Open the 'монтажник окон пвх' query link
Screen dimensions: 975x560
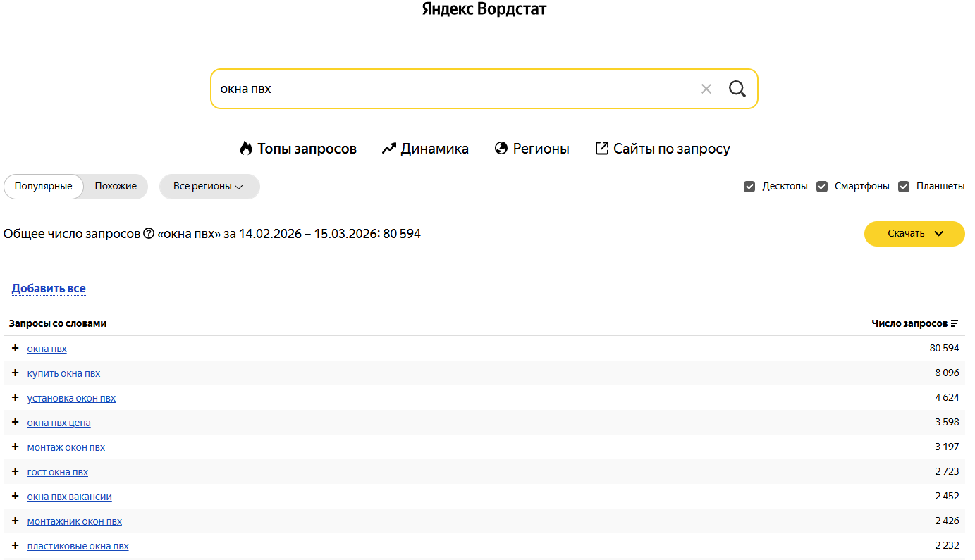75,521
